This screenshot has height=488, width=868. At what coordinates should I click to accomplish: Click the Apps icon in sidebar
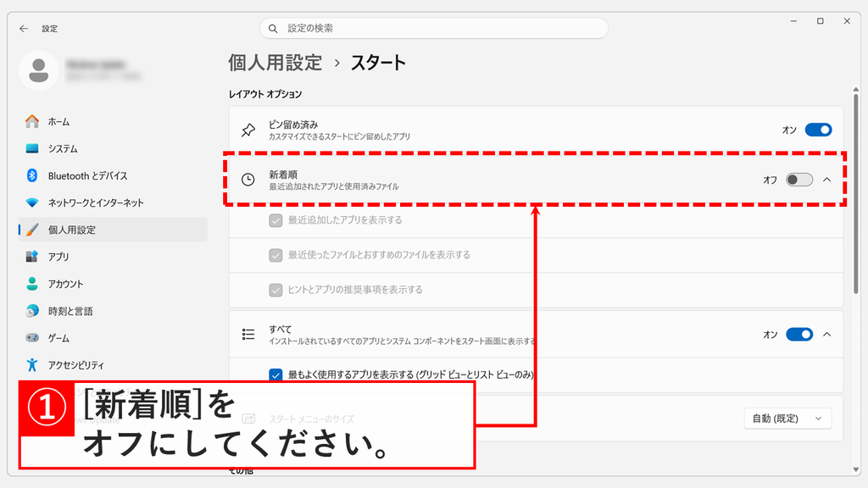tap(32, 257)
